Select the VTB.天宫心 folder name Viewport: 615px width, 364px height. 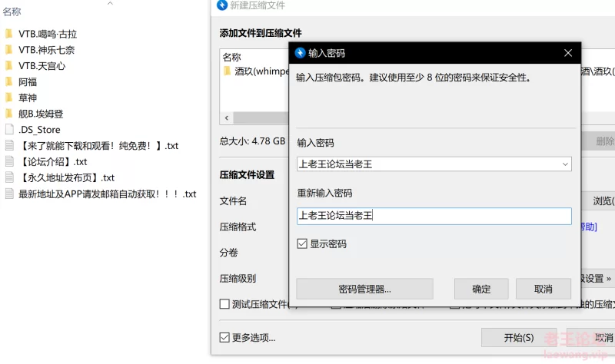[x=42, y=66]
